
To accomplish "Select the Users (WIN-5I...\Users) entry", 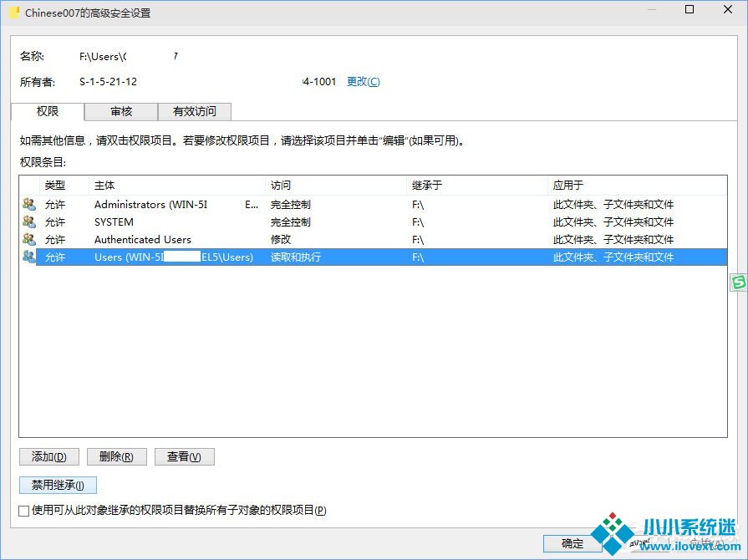I will point(374,257).
